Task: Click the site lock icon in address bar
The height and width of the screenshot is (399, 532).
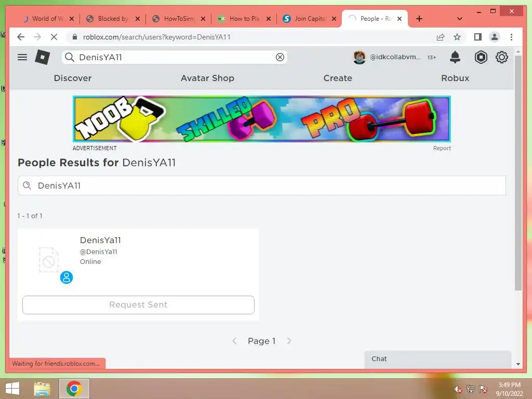Action: click(x=75, y=37)
